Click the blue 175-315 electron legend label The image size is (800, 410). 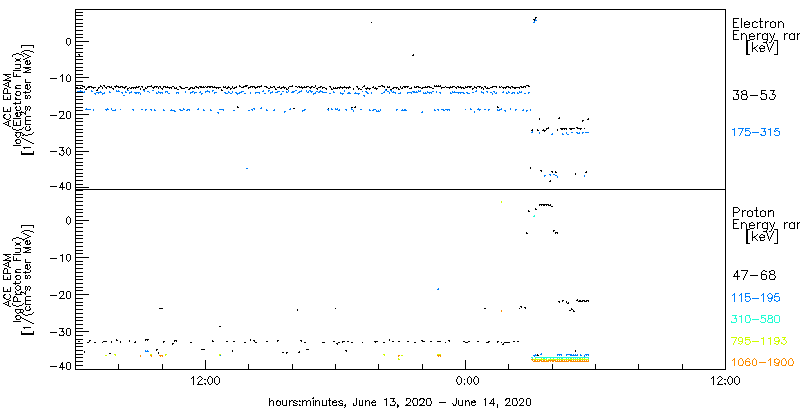click(x=756, y=132)
